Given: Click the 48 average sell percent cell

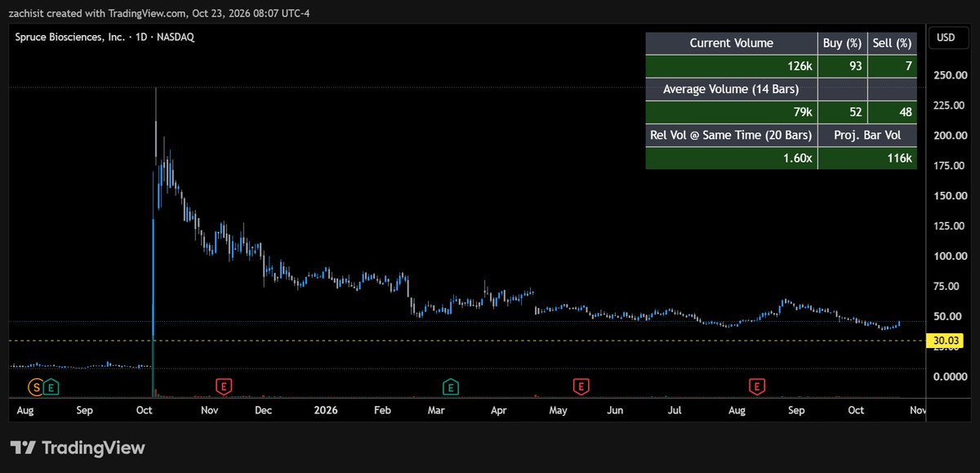Looking at the screenshot, I should click(x=892, y=112).
